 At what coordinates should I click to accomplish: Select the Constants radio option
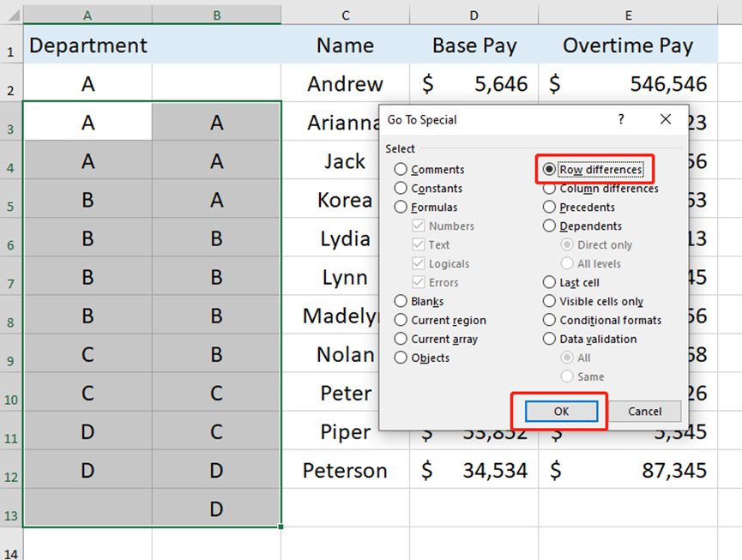coord(428,189)
